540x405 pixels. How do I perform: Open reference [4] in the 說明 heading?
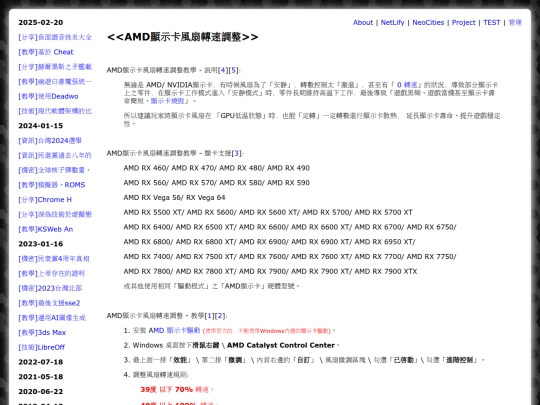point(223,70)
